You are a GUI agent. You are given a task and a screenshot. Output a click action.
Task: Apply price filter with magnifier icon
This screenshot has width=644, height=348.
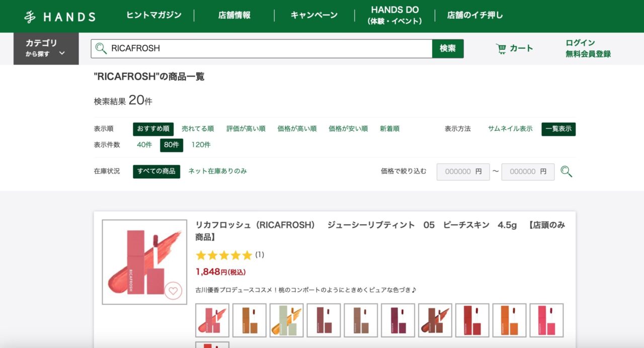point(567,171)
